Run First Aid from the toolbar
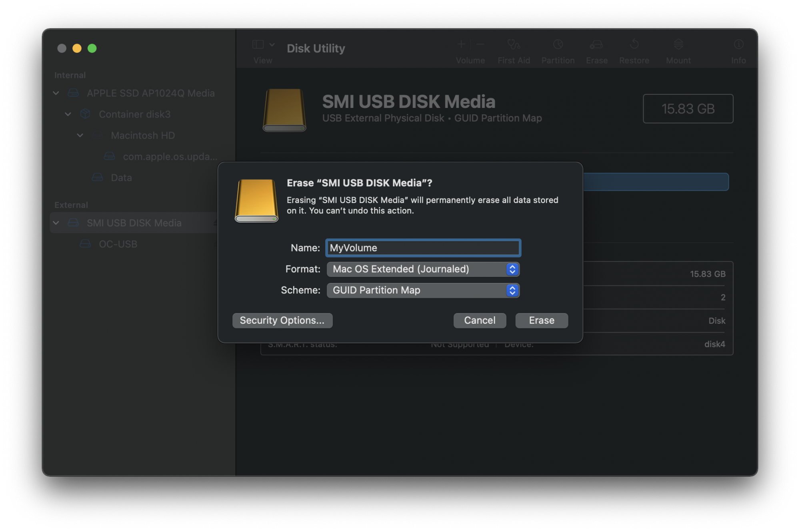This screenshot has width=800, height=532. 514,44
